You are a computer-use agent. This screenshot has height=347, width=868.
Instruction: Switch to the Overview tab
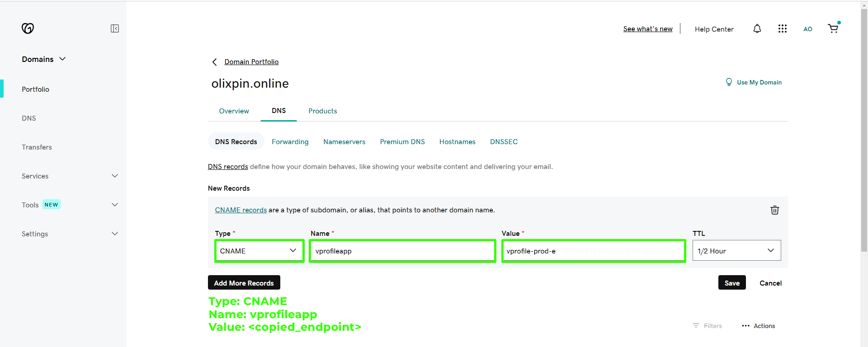pyautogui.click(x=234, y=111)
